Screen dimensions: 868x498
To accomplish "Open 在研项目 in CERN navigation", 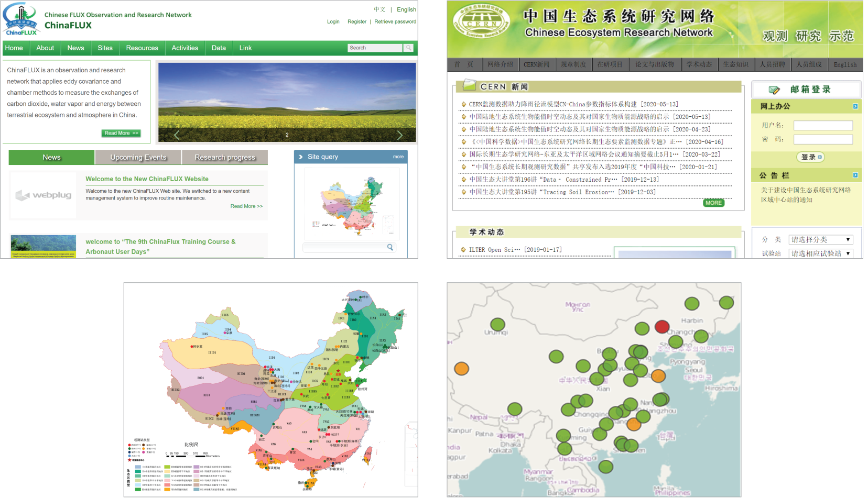I will tap(610, 64).
